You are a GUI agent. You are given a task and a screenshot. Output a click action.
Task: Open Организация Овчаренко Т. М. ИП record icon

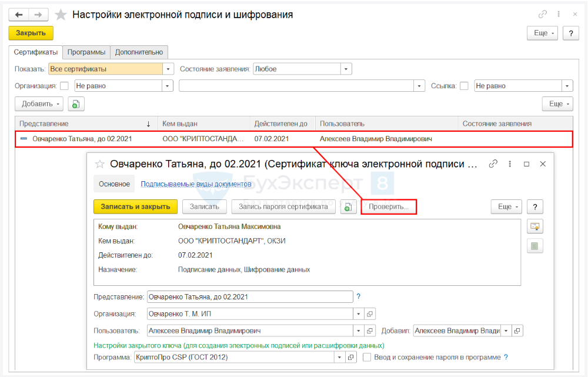(370, 314)
